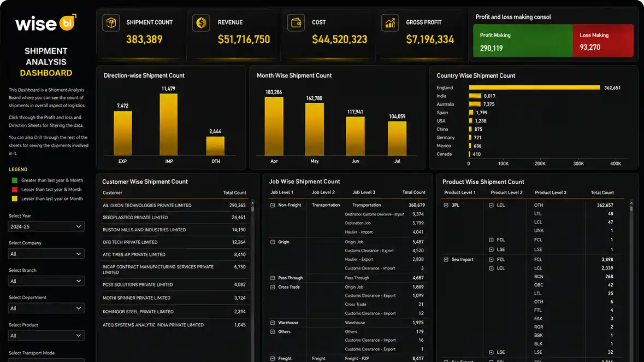Click the Customer table vertical scrollbar
644x362 pixels.
[252, 280]
